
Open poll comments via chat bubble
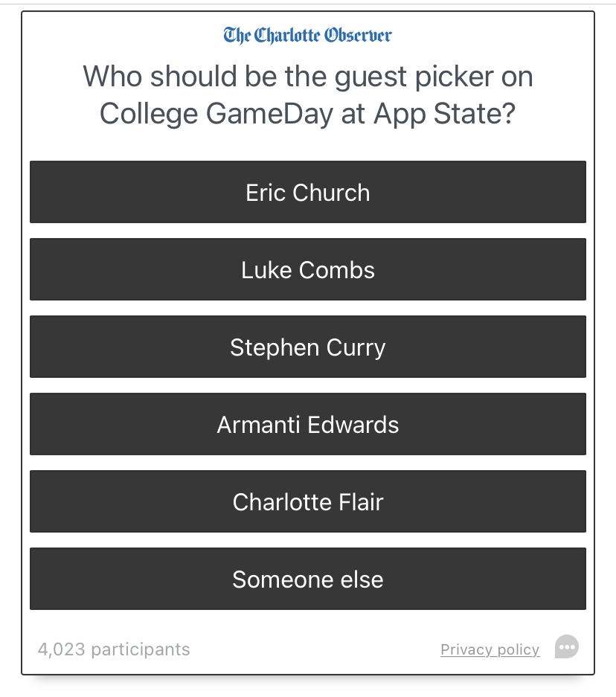567,647
